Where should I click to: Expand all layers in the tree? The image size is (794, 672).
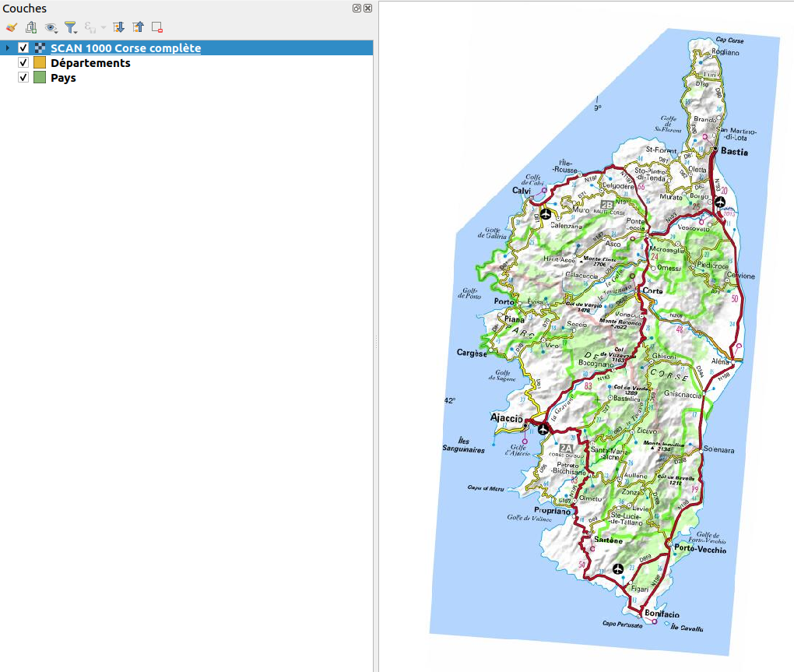click(x=119, y=27)
